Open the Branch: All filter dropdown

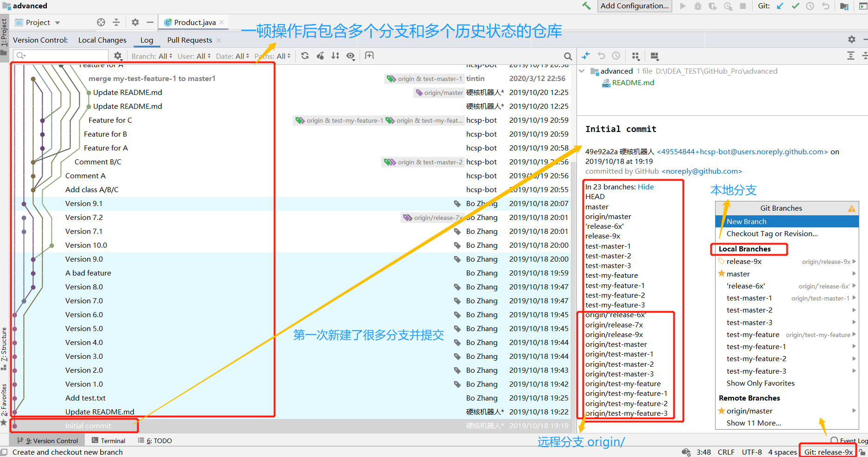(x=152, y=56)
